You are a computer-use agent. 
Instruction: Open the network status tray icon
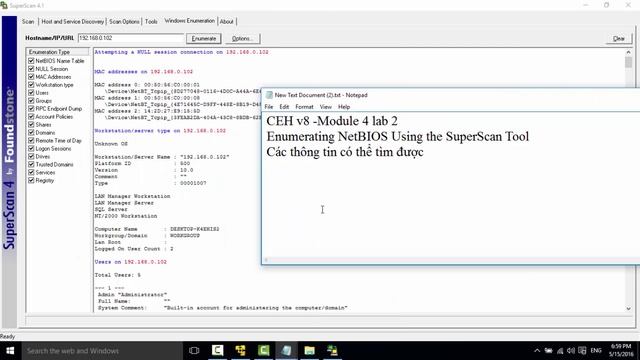click(x=560, y=351)
